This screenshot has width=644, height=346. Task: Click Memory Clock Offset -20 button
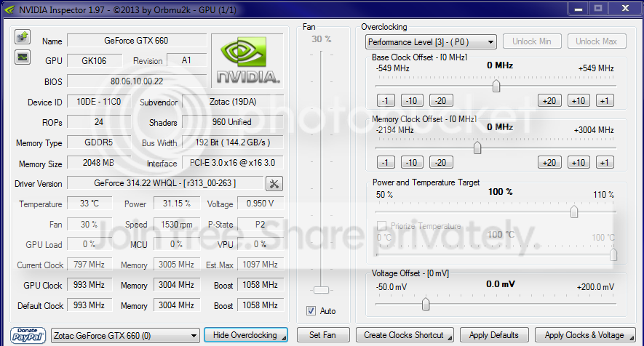(x=441, y=162)
